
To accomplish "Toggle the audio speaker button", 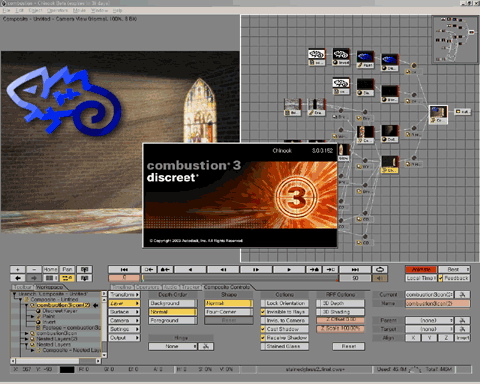I will (x=380, y=278).
